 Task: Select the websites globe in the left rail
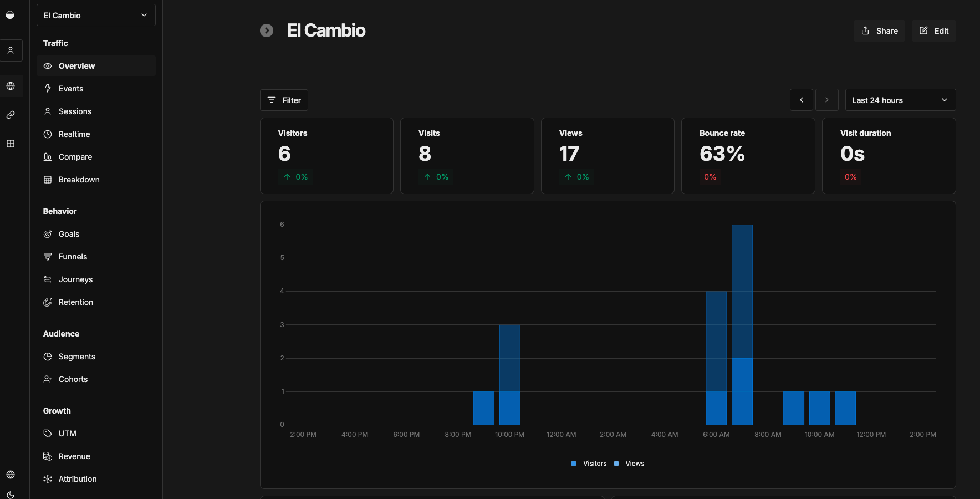[11, 86]
